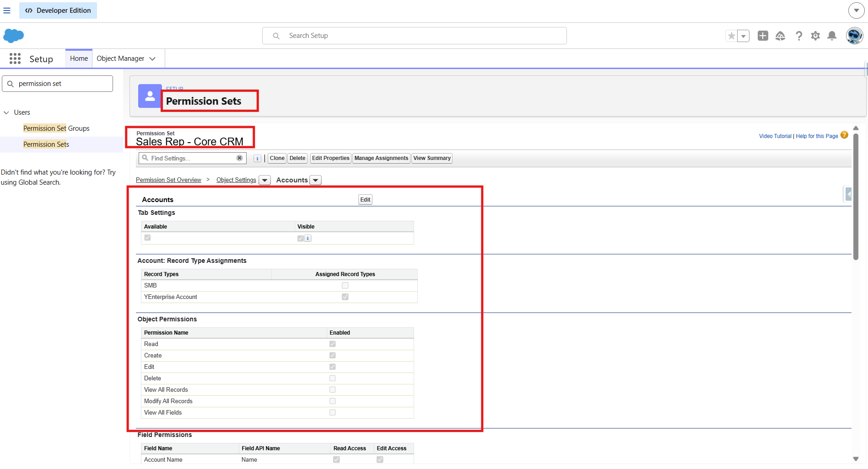Open Help for this Page link
Viewport: 868px width, 469px height.
[x=817, y=136]
